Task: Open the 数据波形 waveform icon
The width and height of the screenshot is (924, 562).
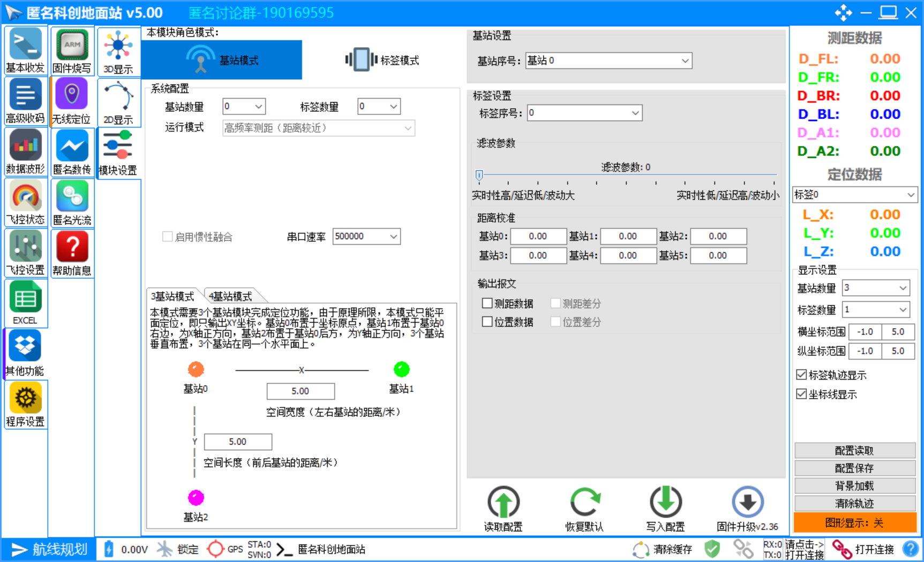Action: pyautogui.click(x=25, y=151)
